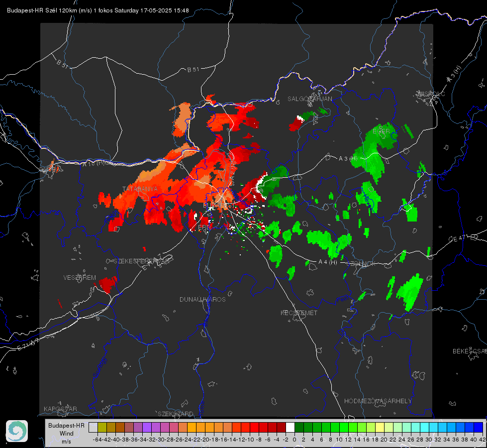The image size is (487, 448).
Task: Click the A 3 (H) road label near Eger
Action: point(348,159)
